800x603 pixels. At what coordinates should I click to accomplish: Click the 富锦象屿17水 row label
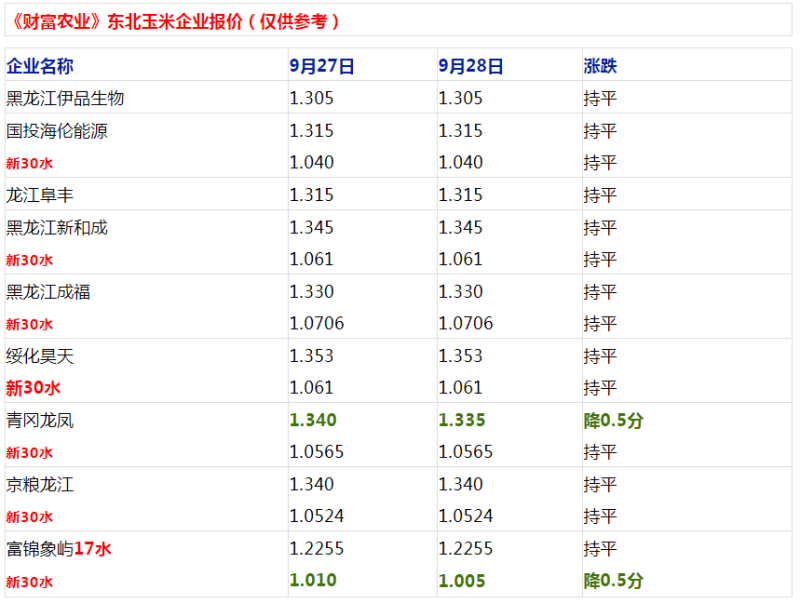58,549
